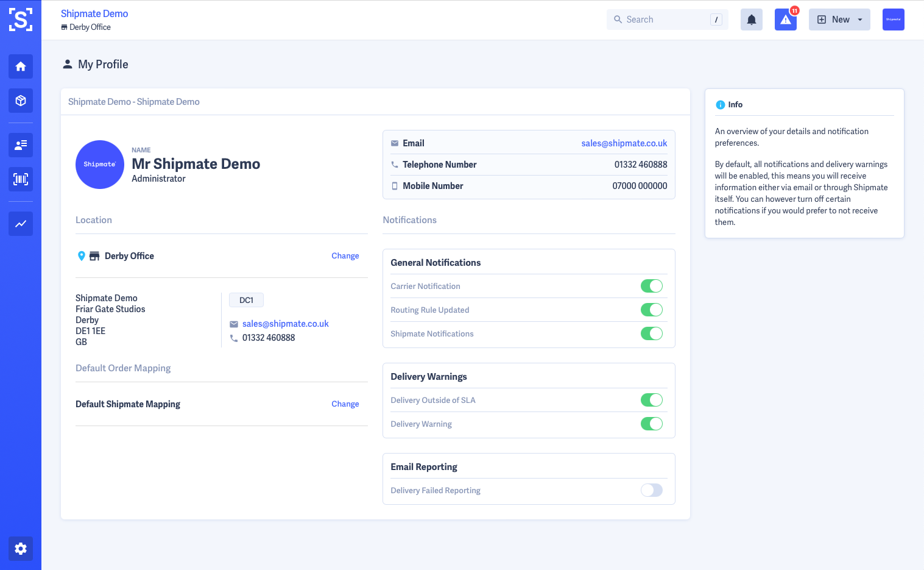The width and height of the screenshot is (924, 570).
Task: Click the phone icon next to 01332 460888 location
Action: (x=234, y=338)
